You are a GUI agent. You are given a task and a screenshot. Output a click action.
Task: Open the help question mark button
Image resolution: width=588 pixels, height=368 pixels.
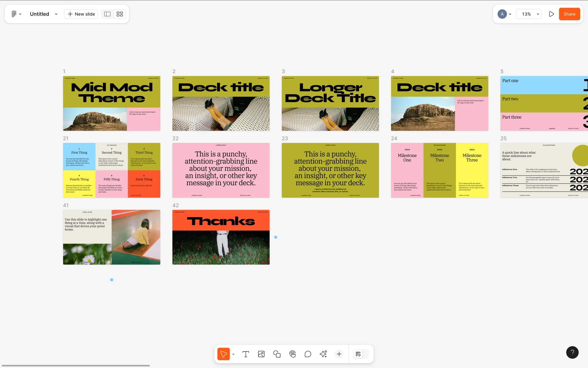coord(572,352)
